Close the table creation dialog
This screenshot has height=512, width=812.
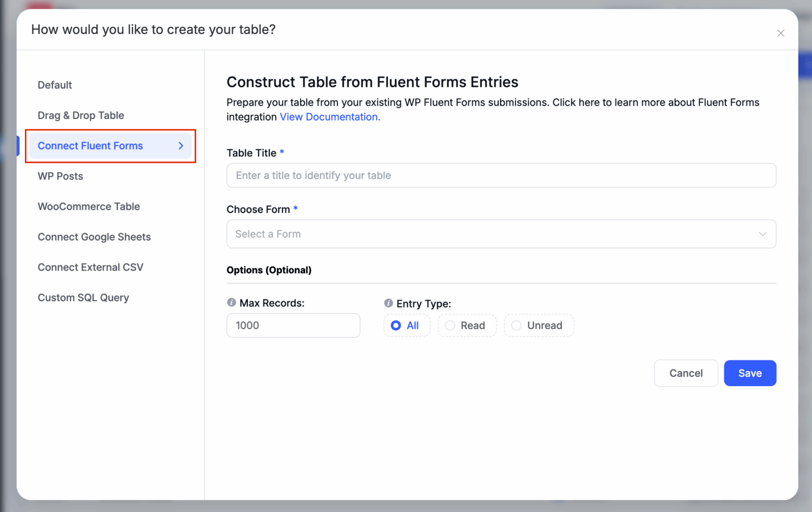point(781,33)
